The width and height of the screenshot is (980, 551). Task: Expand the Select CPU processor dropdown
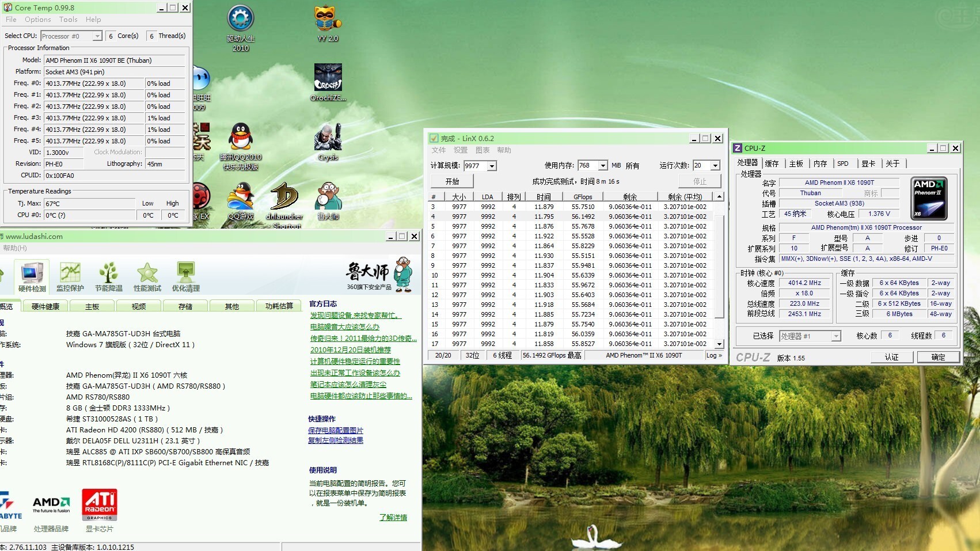pos(97,36)
